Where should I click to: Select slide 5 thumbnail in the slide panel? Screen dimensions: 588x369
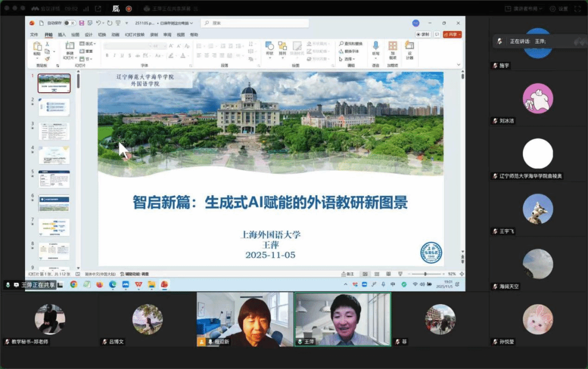(x=54, y=179)
